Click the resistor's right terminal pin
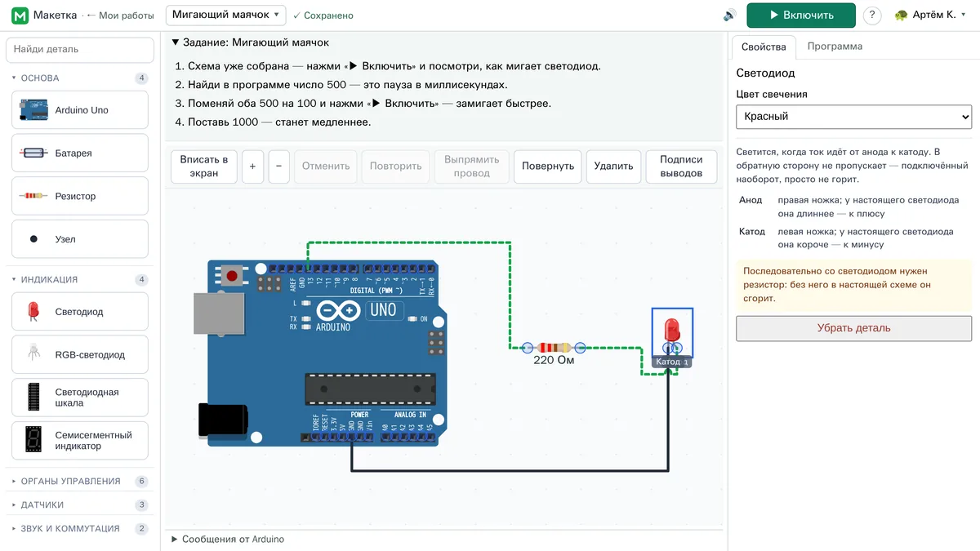 (581, 348)
